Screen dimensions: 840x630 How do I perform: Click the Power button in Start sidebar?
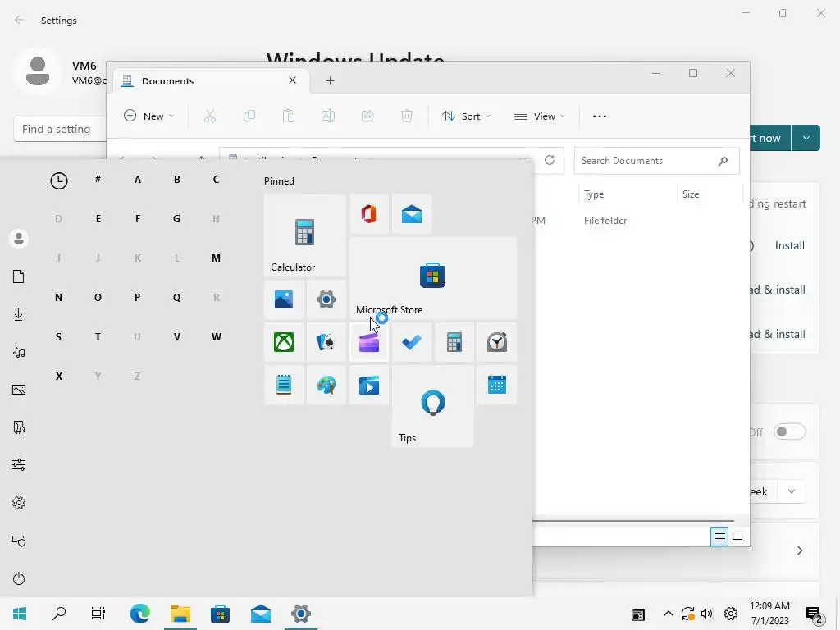pyautogui.click(x=19, y=578)
